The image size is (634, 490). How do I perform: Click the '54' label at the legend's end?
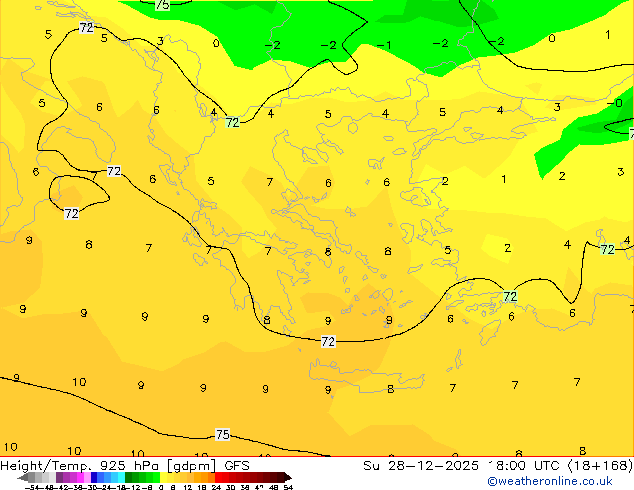[288, 488]
